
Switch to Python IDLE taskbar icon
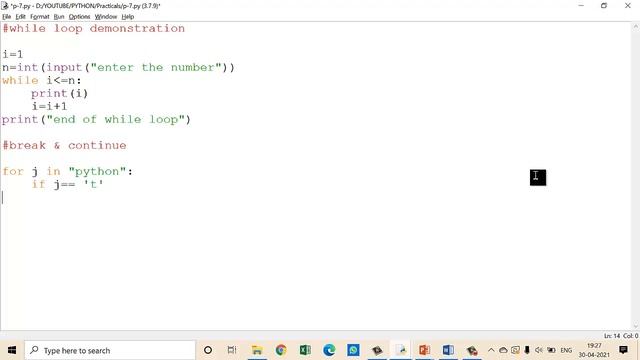(401, 350)
